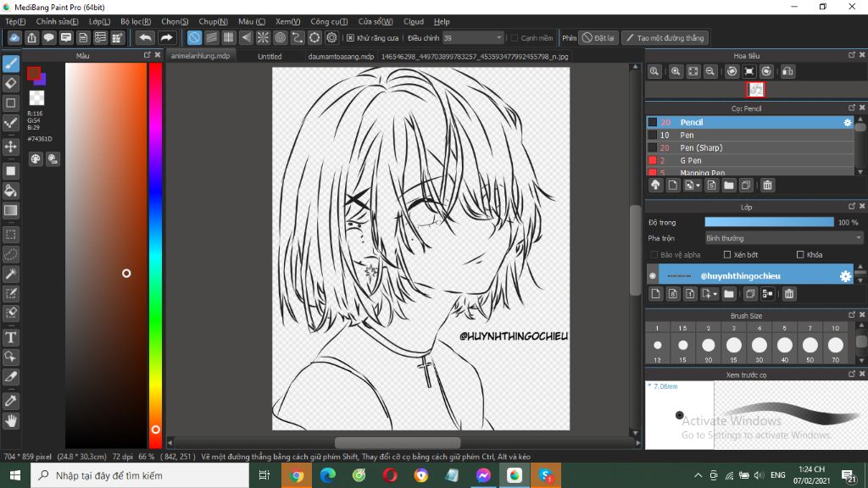The height and width of the screenshot is (488, 868).
Task: Enable Xén bớt clipping checkbox
Action: pos(727,254)
